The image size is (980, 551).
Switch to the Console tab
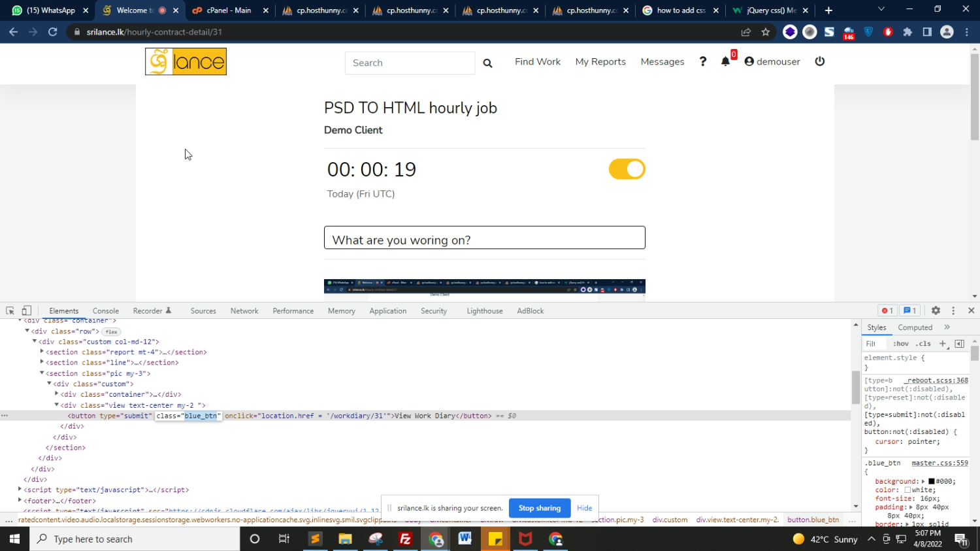105,311
